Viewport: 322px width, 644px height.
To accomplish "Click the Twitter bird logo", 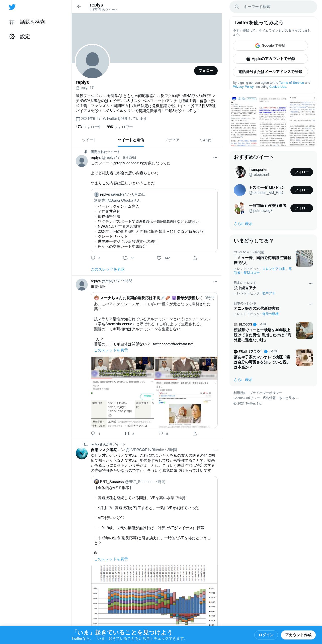I will pos(12,7).
